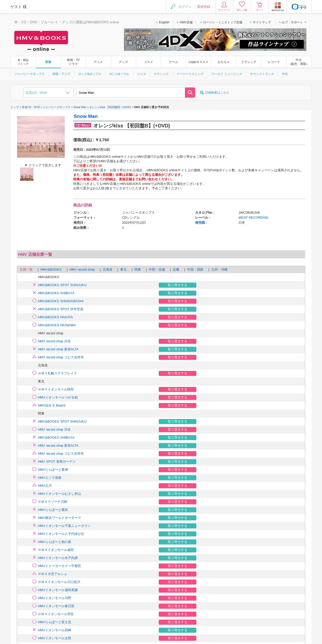322x644 pixels.
Task: Select the 関東 region filter
Action: tap(137, 270)
